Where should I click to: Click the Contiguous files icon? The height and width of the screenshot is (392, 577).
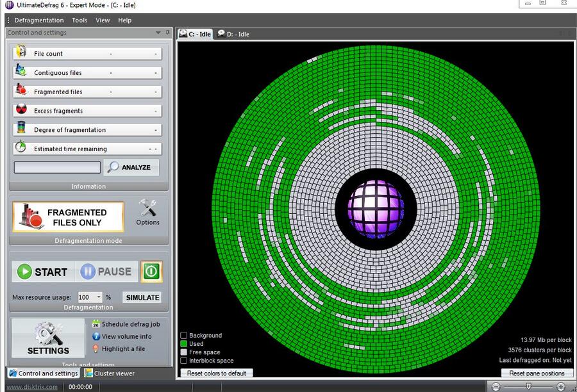click(21, 70)
